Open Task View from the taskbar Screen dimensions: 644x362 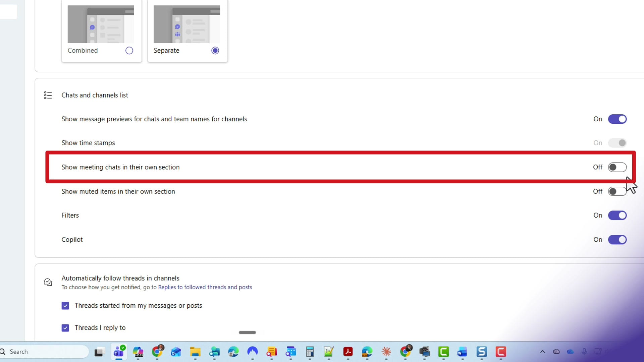(99, 352)
